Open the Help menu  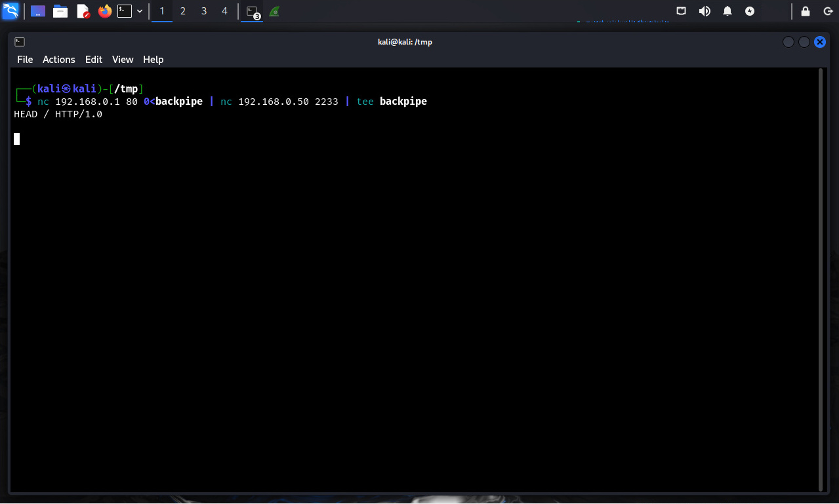[x=153, y=60]
